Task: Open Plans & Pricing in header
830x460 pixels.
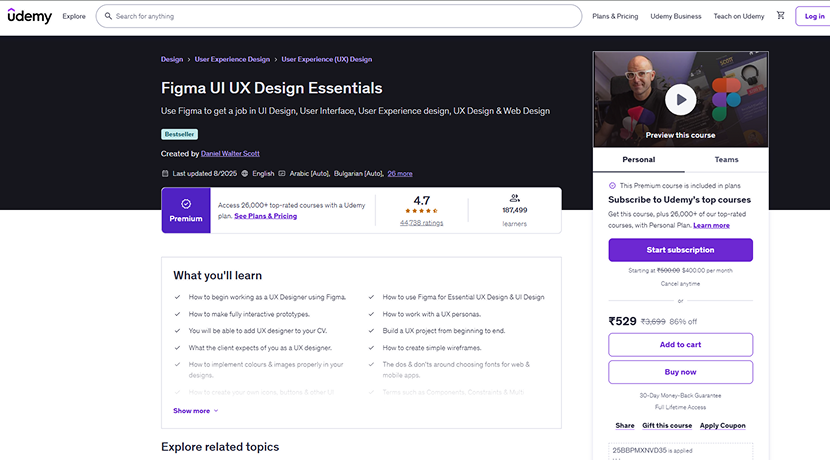Action: 615,16
